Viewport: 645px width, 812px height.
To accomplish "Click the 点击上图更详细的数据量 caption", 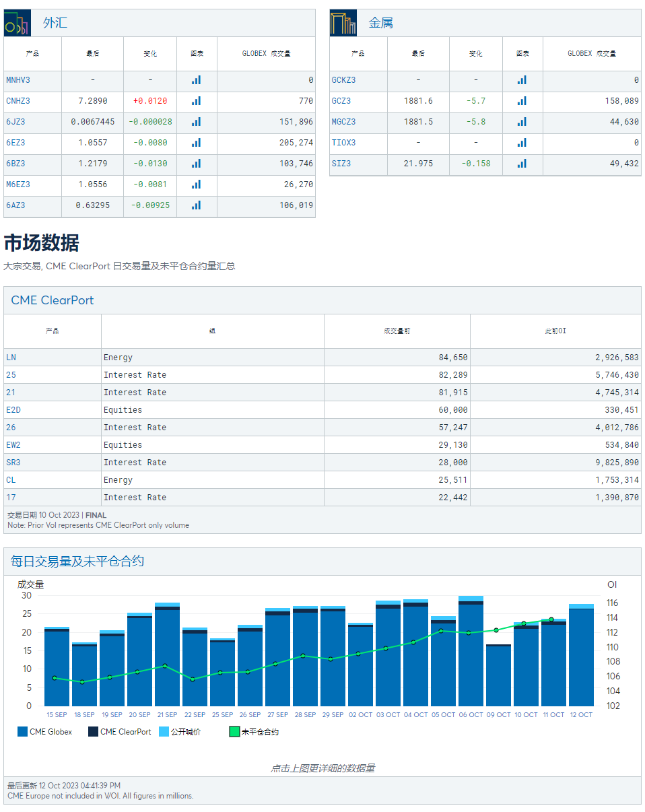I will tap(322, 768).
